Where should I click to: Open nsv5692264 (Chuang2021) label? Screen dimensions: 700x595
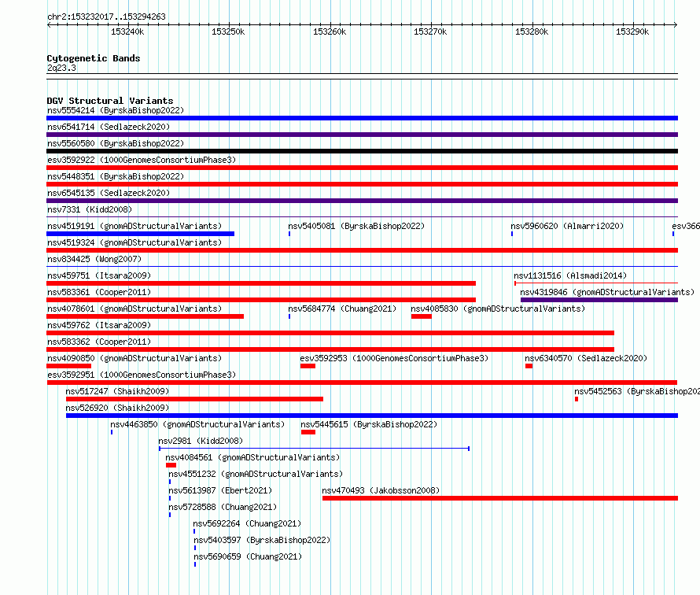click(247, 523)
